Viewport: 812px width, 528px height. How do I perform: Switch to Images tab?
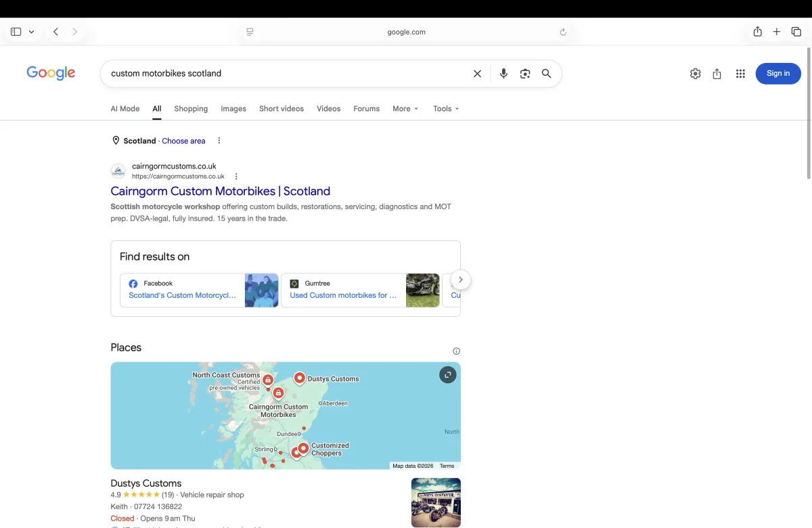[233, 108]
